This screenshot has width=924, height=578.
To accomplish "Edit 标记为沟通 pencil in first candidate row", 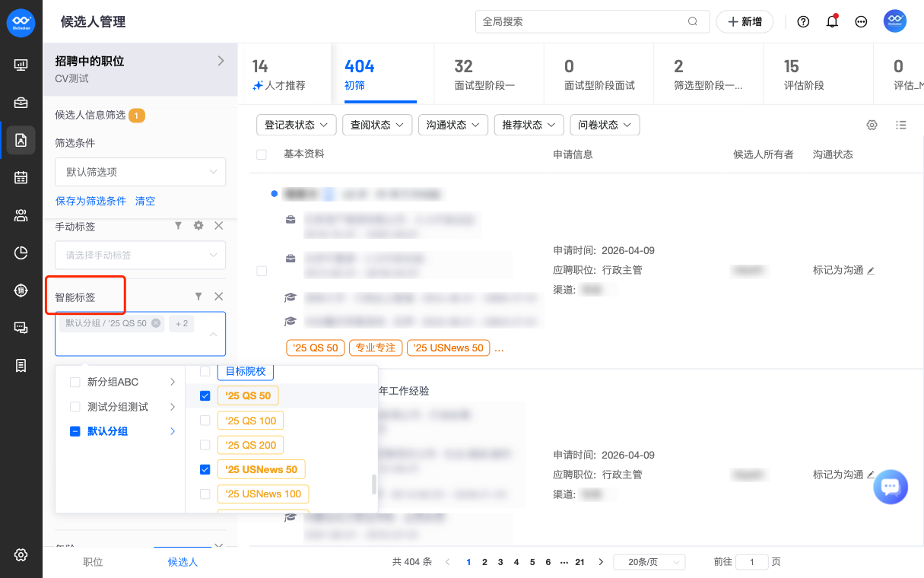I will (x=871, y=270).
